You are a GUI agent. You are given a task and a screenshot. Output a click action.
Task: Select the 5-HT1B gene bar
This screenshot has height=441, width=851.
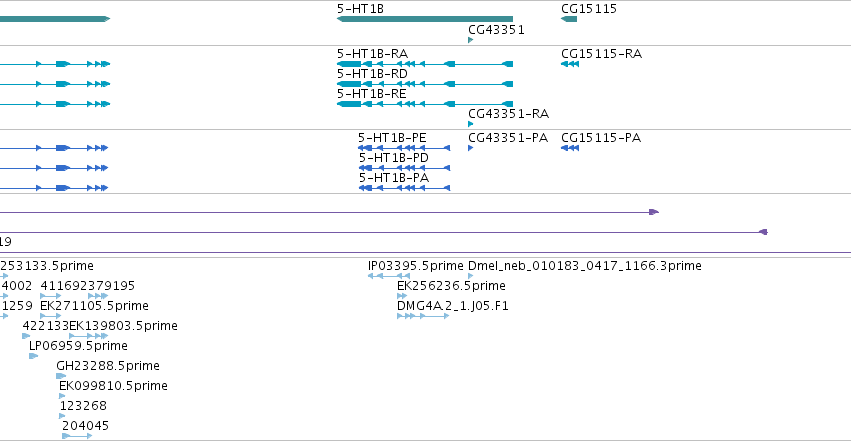click(x=425, y=19)
